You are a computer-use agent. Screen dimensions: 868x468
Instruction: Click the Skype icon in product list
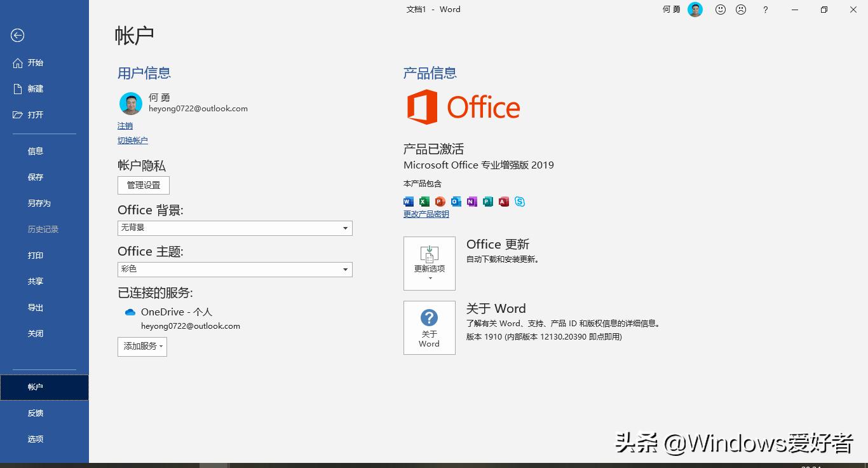[x=520, y=202]
